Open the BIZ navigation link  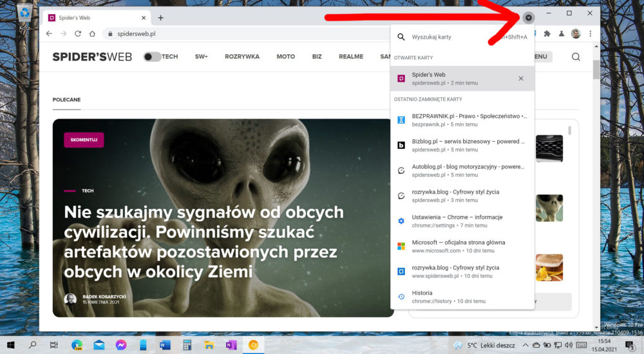(317, 57)
